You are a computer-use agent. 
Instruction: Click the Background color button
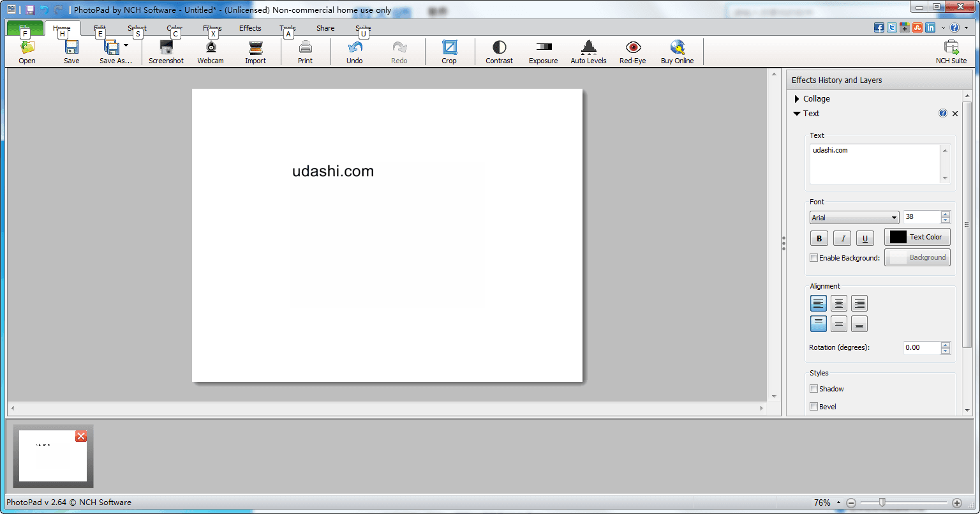coord(917,257)
